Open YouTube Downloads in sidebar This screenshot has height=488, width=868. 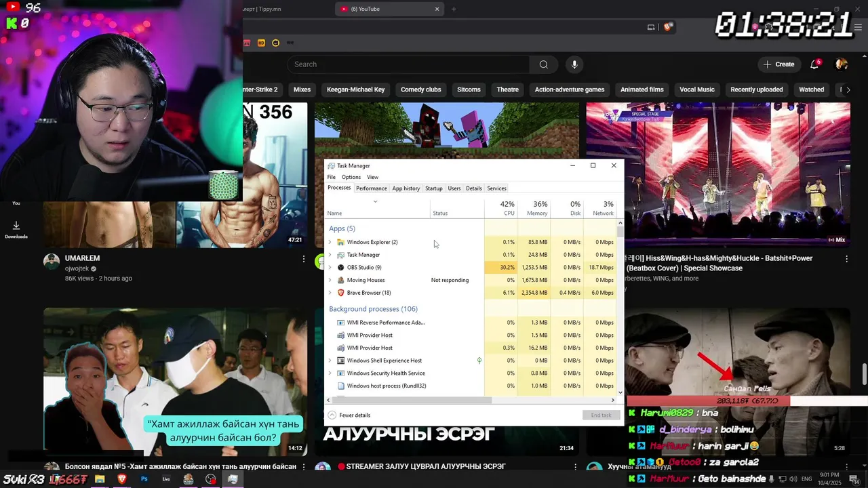(x=16, y=229)
